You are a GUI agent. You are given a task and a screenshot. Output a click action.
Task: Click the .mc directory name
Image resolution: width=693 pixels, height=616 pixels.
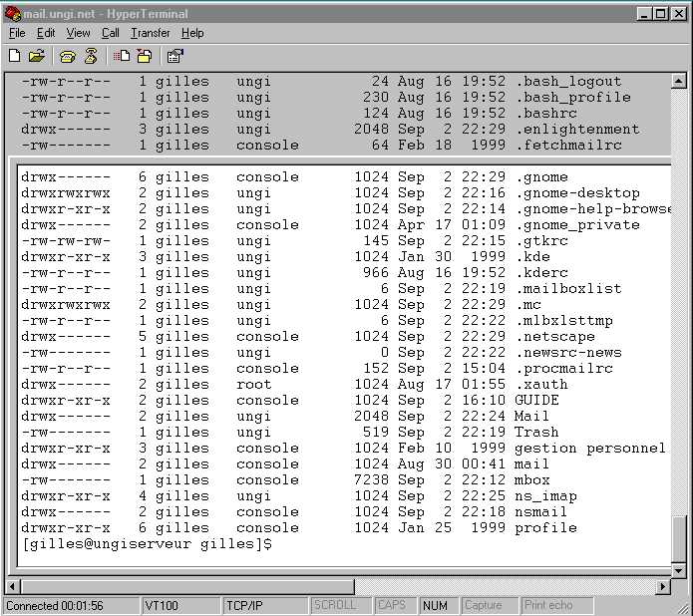click(x=528, y=304)
